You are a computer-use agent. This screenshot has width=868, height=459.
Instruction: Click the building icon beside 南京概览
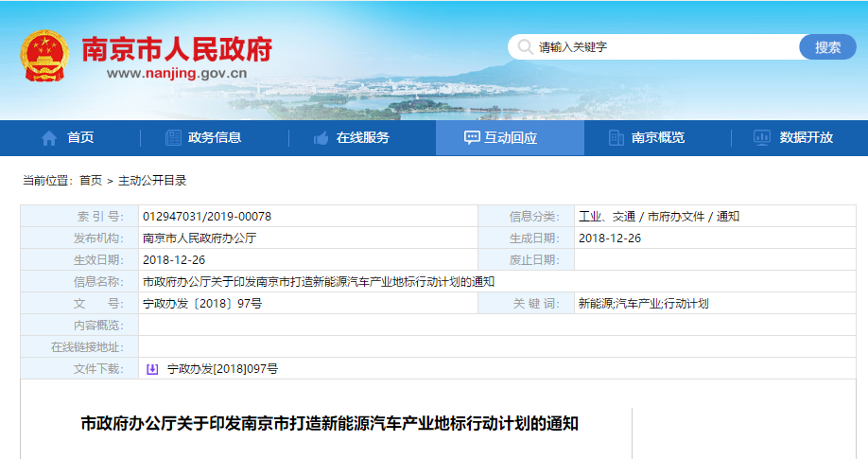pos(616,137)
